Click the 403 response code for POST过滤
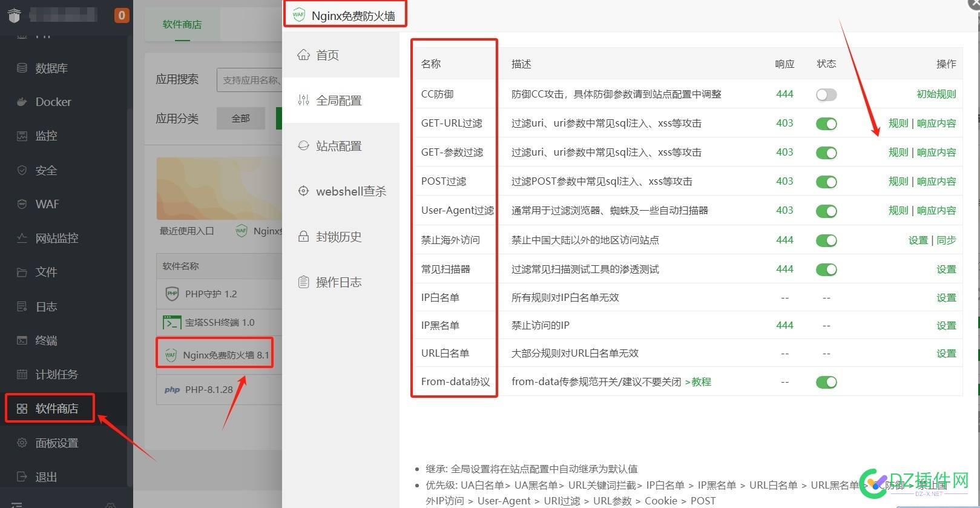 (784, 181)
